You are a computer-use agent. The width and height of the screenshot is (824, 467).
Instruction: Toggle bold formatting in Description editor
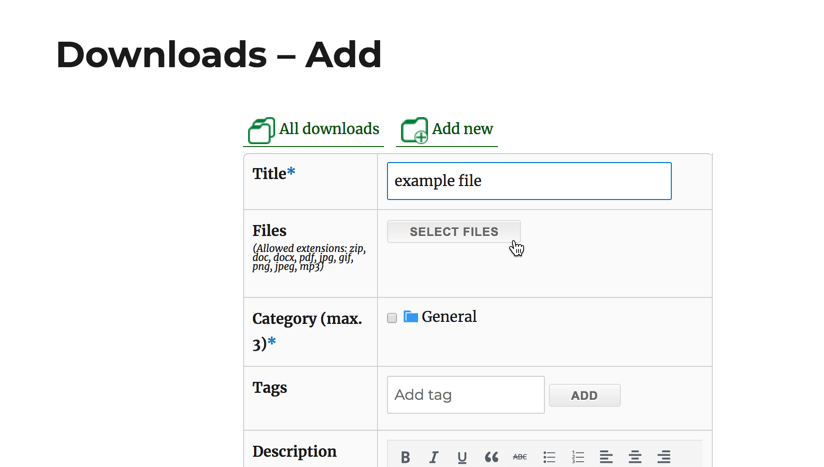405,457
